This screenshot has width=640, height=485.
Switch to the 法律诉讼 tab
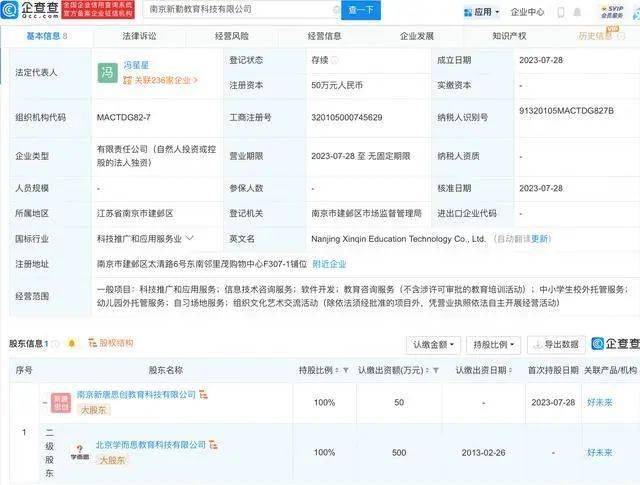[139, 36]
